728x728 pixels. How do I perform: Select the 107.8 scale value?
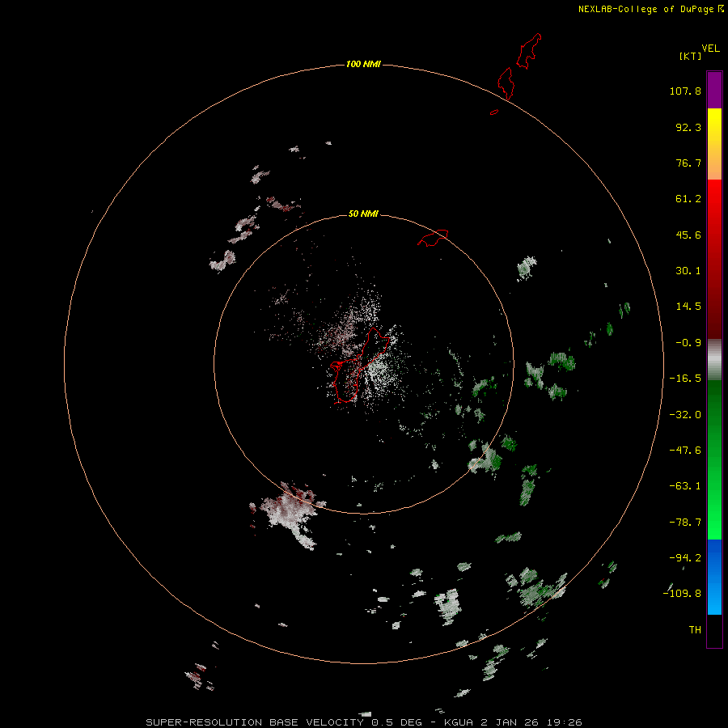pyautogui.click(x=685, y=91)
